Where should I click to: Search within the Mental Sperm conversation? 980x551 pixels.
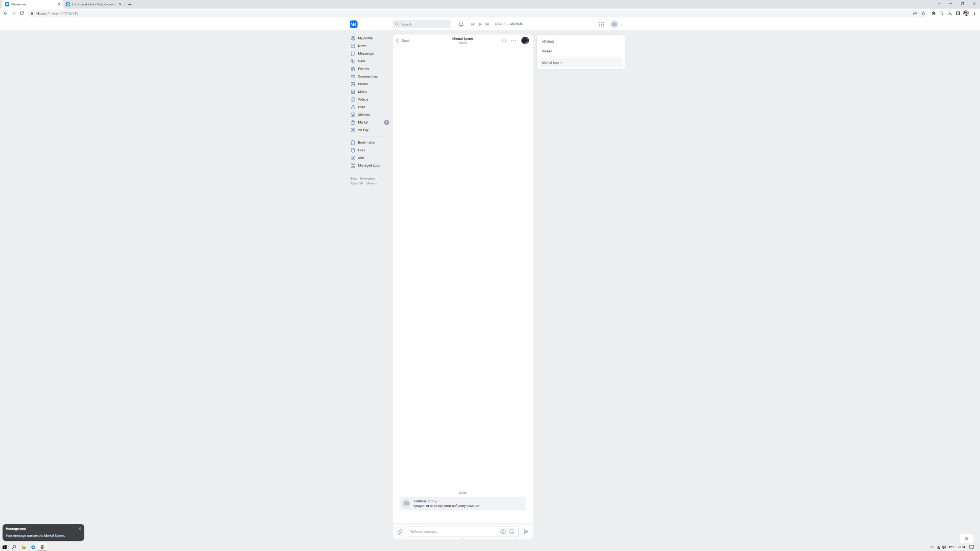[504, 41]
